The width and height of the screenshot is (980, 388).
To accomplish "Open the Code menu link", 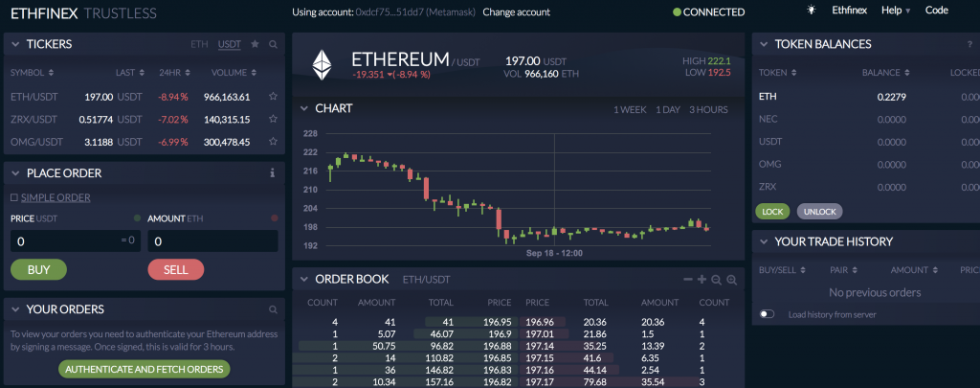I will (x=936, y=10).
